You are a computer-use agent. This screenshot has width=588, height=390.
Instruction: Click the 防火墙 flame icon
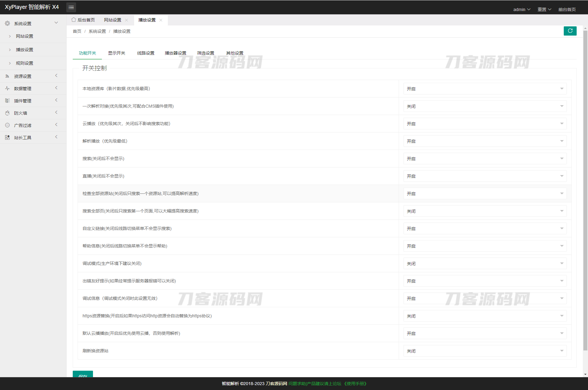tap(7, 113)
